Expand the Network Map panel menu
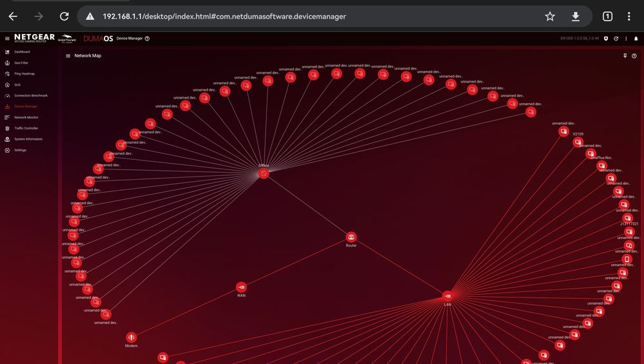 pyautogui.click(x=68, y=56)
